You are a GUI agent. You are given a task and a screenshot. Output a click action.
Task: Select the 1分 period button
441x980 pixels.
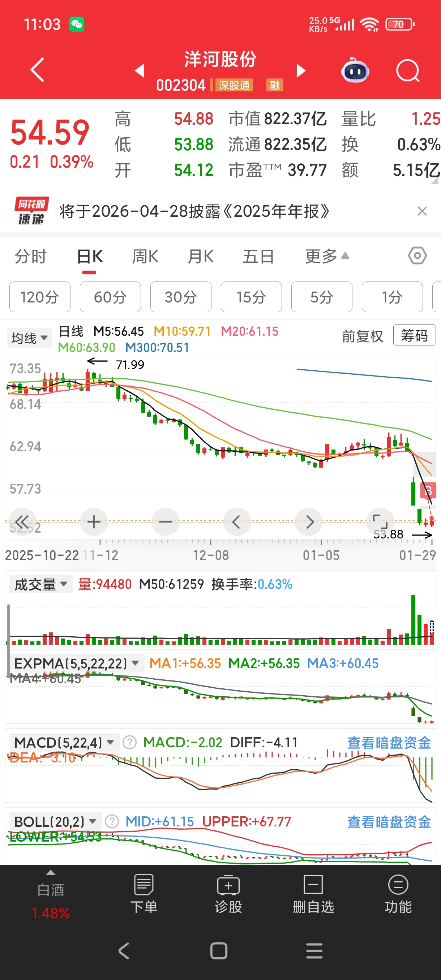click(x=392, y=297)
